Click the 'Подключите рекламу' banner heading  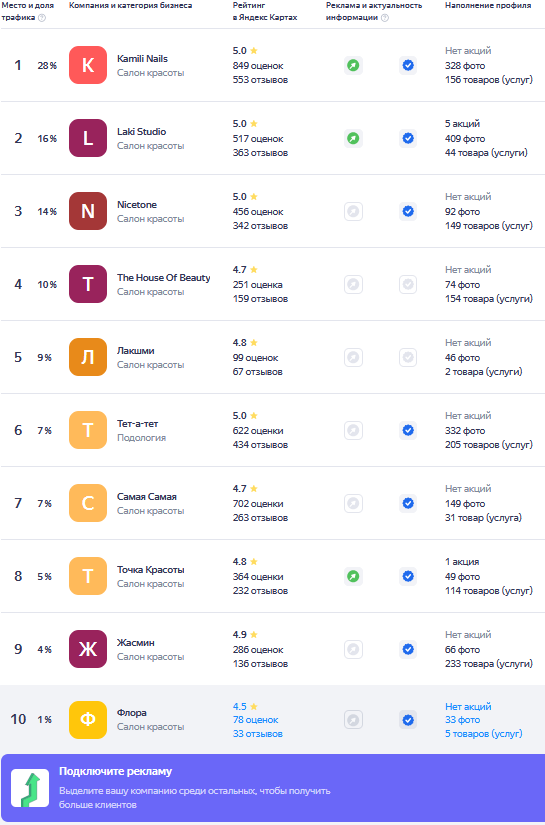(x=115, y=771)
